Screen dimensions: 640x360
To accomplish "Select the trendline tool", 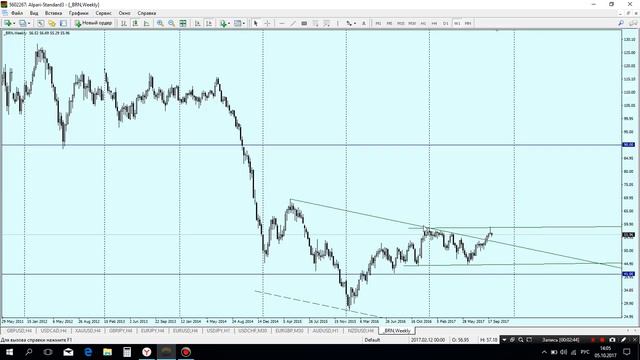I will (x=293, y=24).
